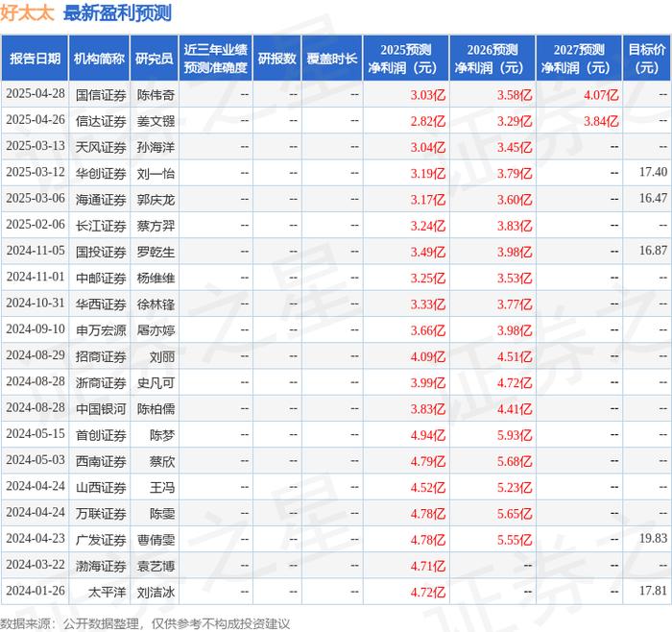This screenshot has height=632, width=672.
Task: Click the 4.07亿 value in 国信证券 row
Action: (601, 95)
